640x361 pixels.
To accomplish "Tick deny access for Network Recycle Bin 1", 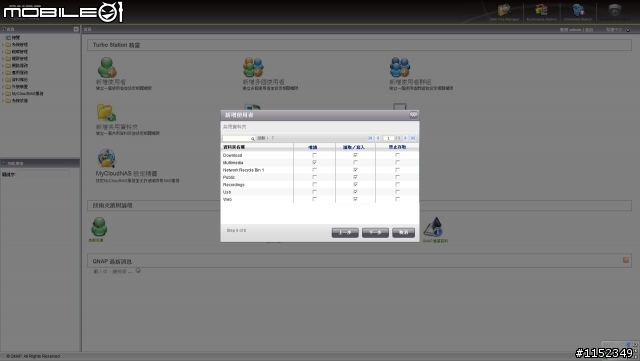I will click(x=398, y=170).
